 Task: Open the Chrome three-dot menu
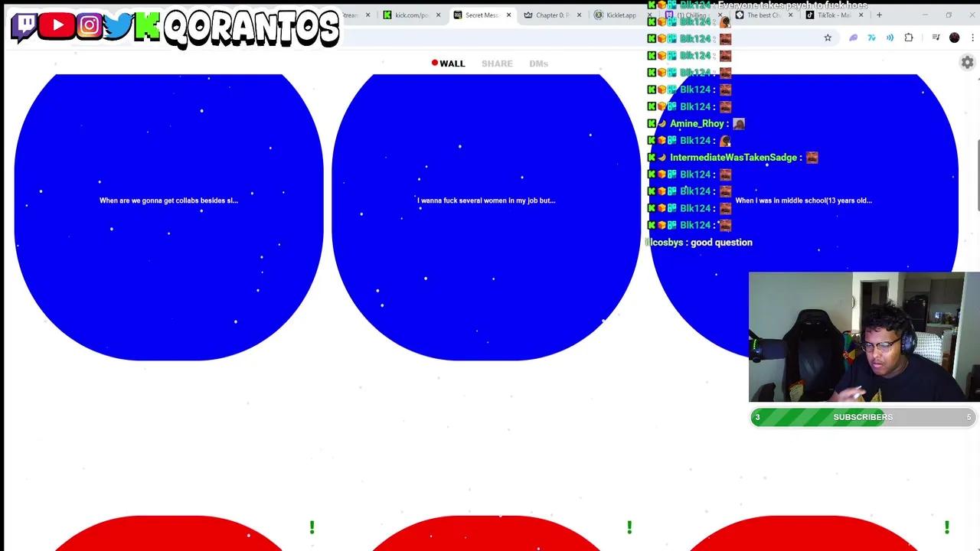click(x=972, y=37)
